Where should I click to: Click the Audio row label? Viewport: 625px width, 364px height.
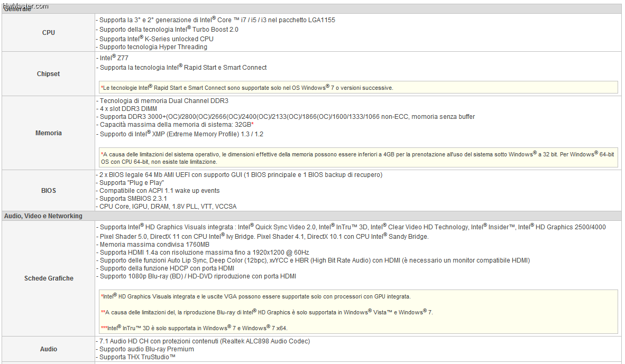pos(48,349)
